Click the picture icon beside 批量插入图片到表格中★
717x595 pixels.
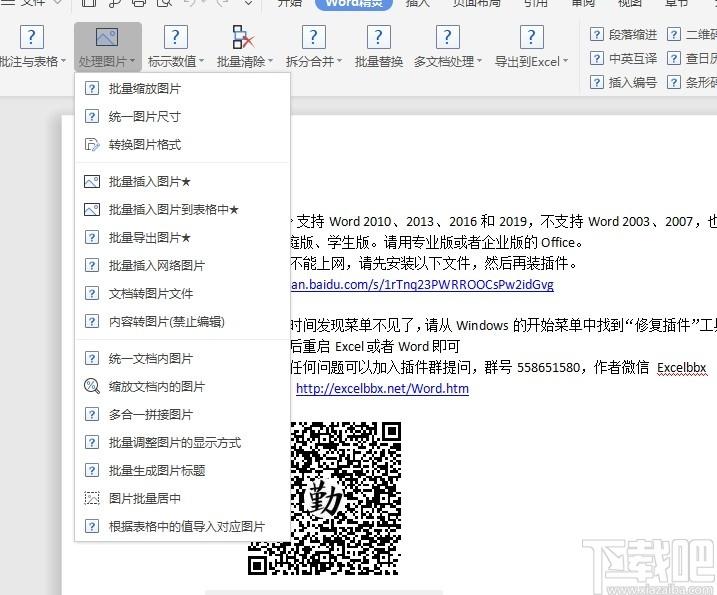coord(92,209)
